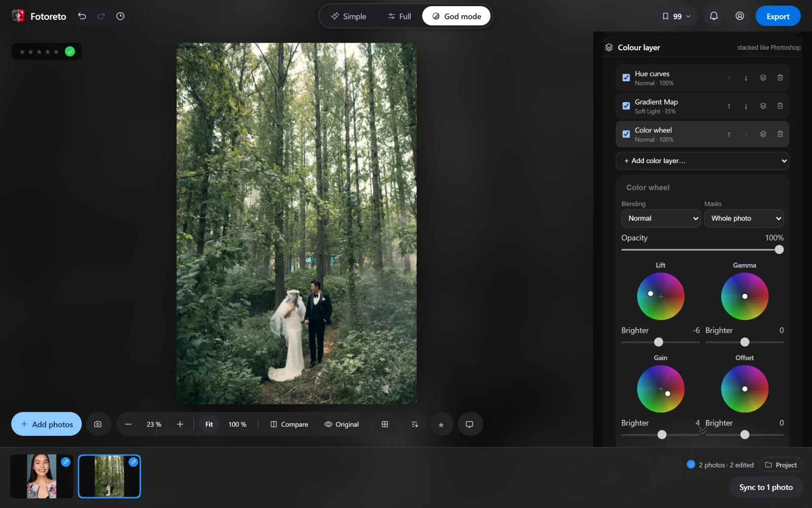Delete the Gradient Map layer
The height and width of the screenshot is (508, 812).
780,106
